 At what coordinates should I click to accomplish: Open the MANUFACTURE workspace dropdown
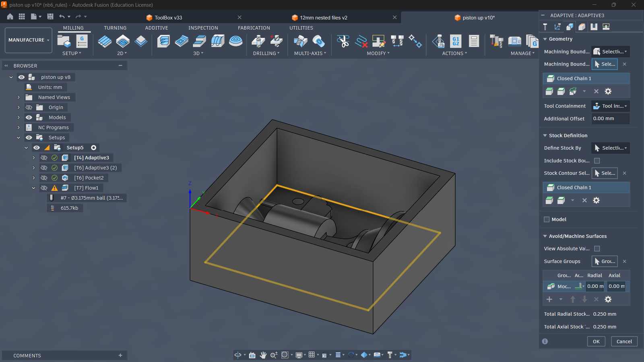click(x=29, y=40)
